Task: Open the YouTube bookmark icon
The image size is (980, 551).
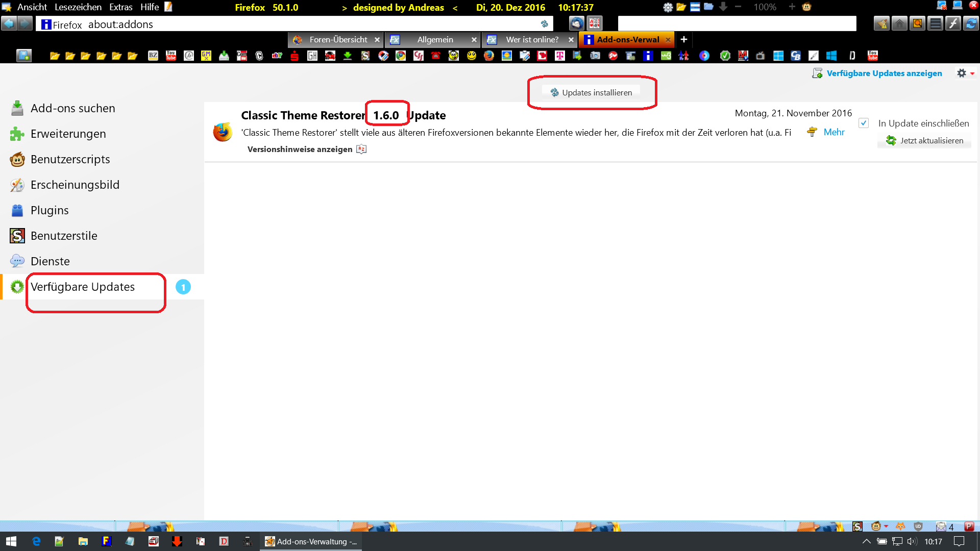Action: [x=171, y=56]
